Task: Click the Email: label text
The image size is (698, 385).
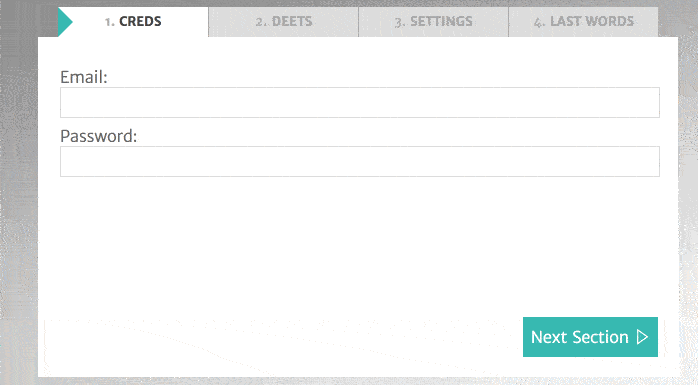Action: coord(84,77)
